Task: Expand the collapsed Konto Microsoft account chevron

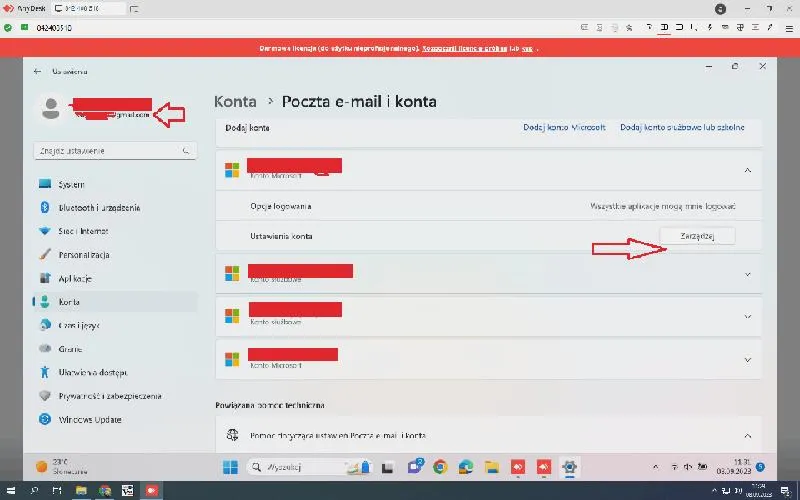Action: pyautogui.click(x=747, y=360)
